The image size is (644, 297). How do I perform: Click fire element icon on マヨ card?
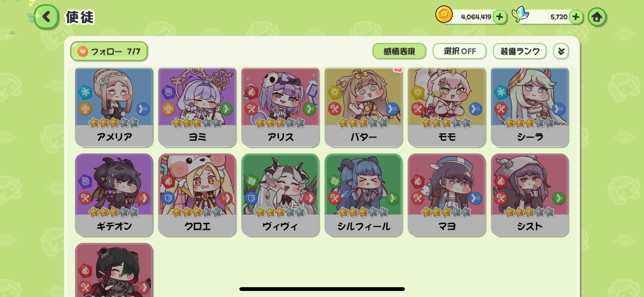(x=417, y=181)
